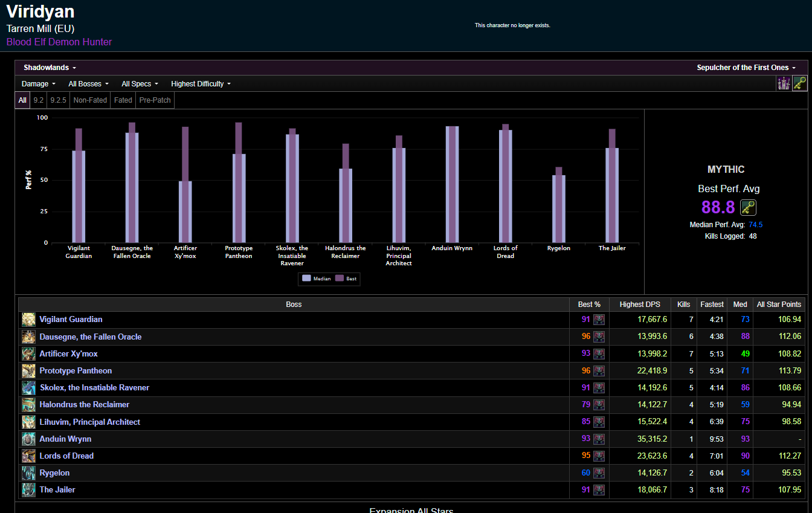
Task: Click spec icon beside Skolex's 91 parse
Action: point(599,387)
